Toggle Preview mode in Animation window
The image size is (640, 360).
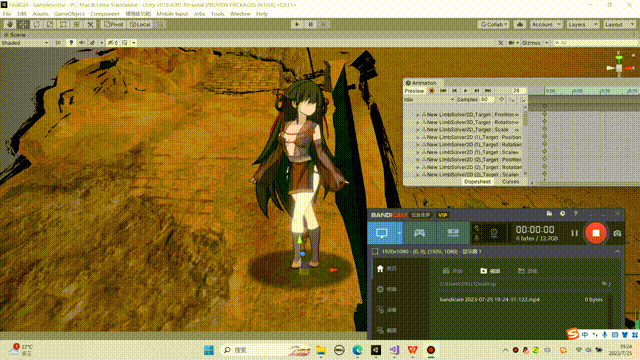click(x=414, y=91)
